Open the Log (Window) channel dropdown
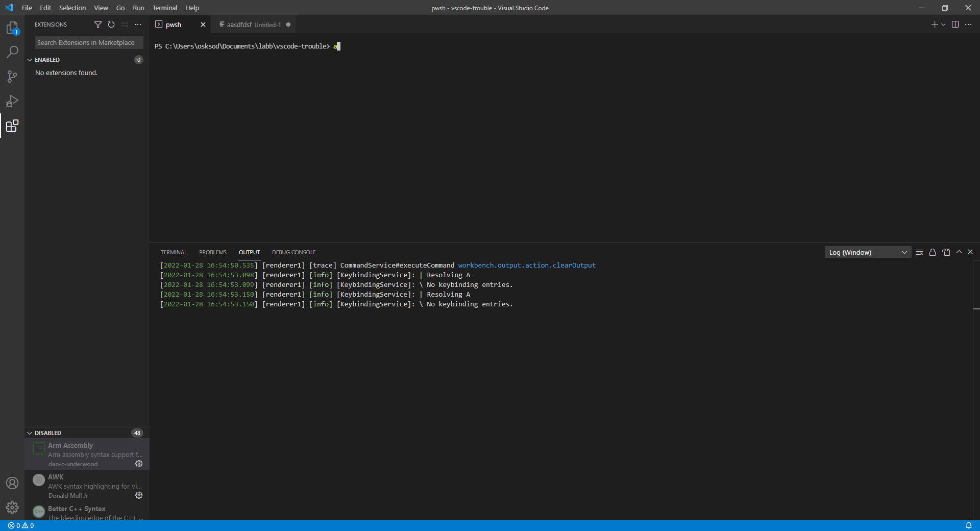This screenshot has width=980, height=531. (867, 252)
